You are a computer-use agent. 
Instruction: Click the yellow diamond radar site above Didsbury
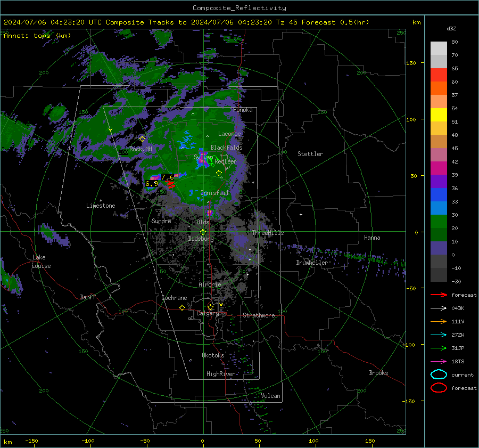(203, 232)
